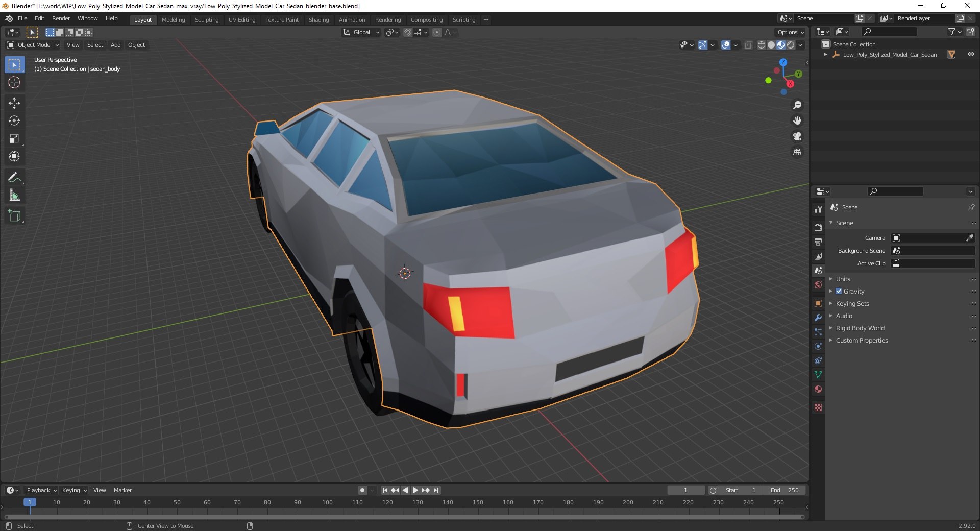Pick the Add Cube tool

[14, 216]
